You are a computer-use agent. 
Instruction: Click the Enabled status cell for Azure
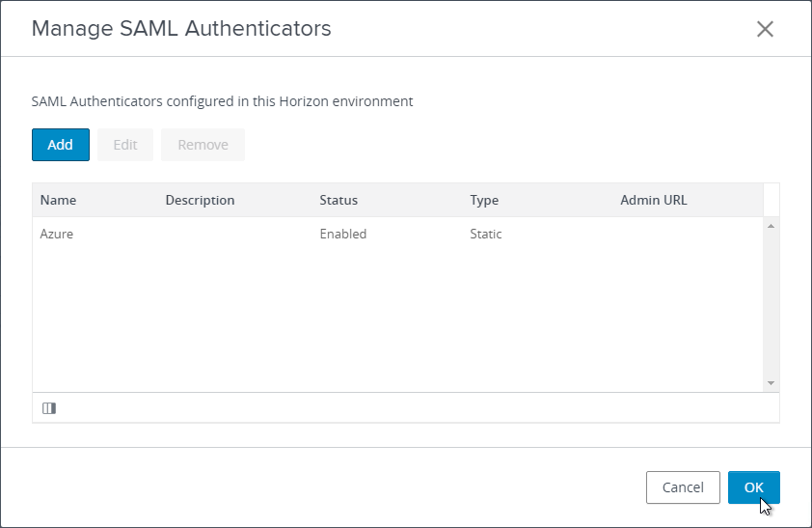(x=342, y=234)
